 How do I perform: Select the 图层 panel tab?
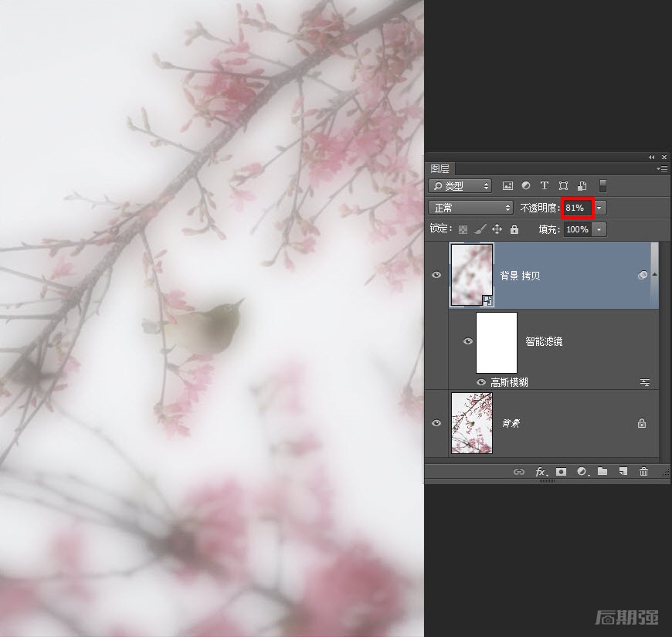[x=440, y=168]
